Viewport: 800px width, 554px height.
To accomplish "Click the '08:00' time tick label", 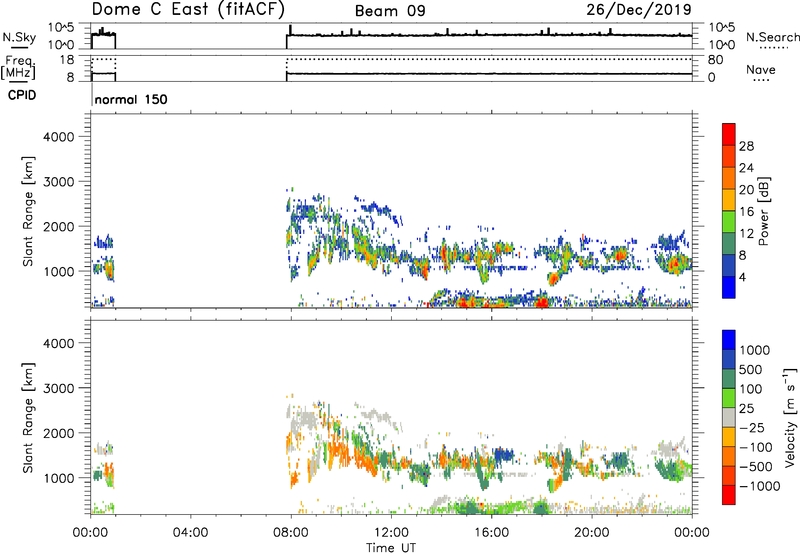I will 290,533.
